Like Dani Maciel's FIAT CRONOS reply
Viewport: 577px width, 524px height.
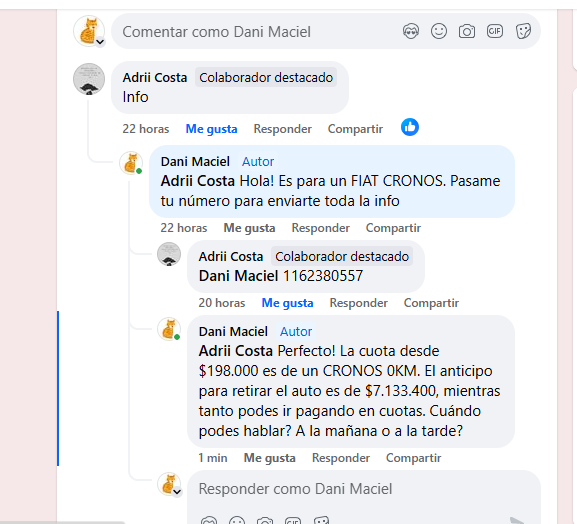point(249,228)
